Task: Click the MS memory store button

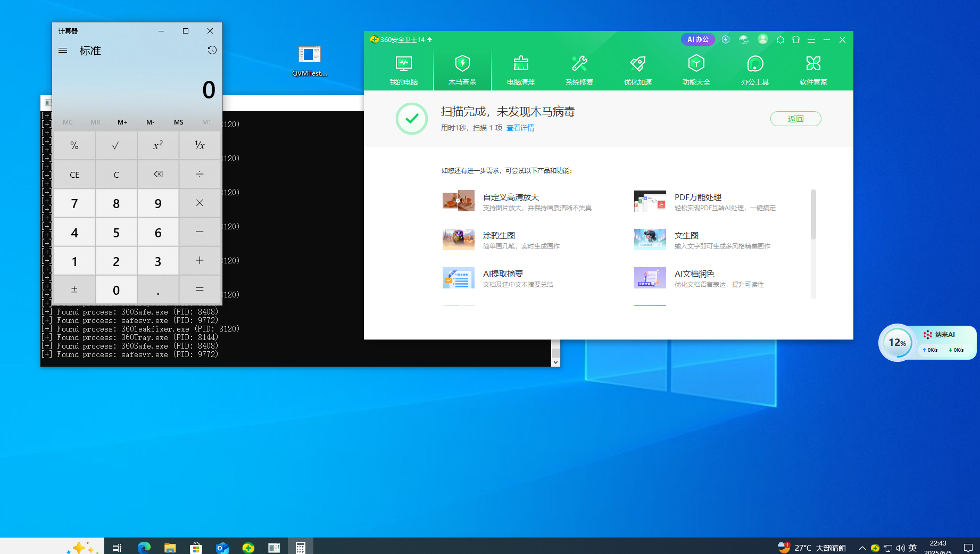Action: pos(179,122)
